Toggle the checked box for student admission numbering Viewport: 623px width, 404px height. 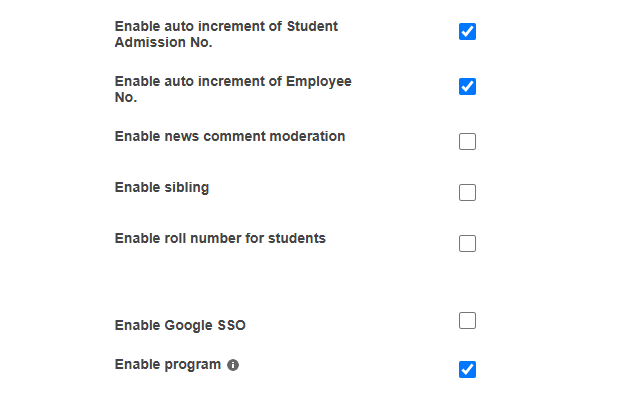point(467,31)
